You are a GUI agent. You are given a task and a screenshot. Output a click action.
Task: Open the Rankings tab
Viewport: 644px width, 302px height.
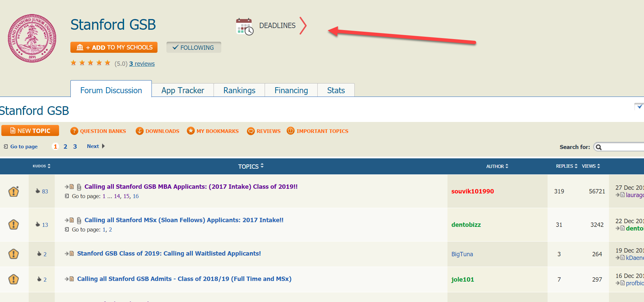pos(239,90)
